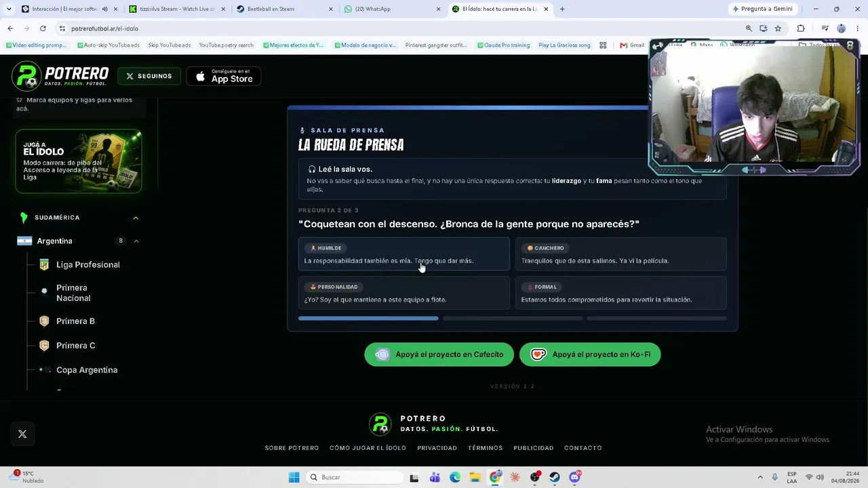868x488 pixels.
Task: Open the Gmail bookmark
Action: click(x=632, y=45)
